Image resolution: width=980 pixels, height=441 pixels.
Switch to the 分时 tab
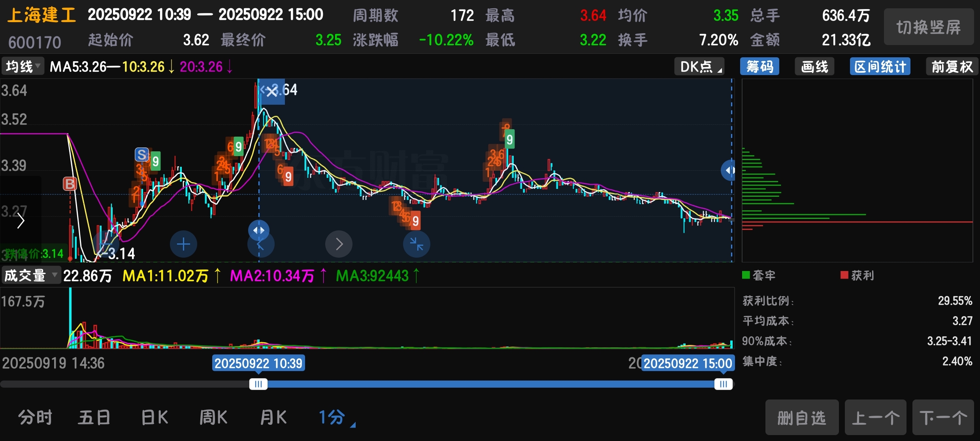tap(35, 417)
